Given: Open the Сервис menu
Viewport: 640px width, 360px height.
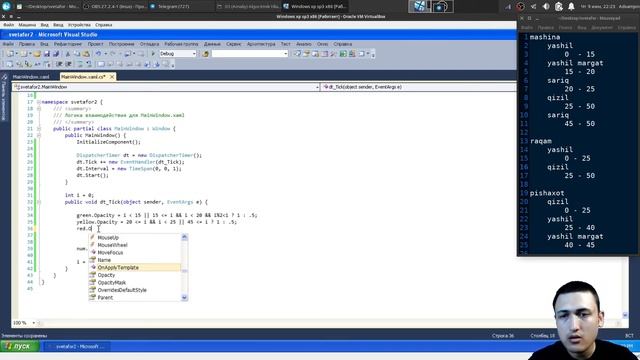Looking at the screenshot, I should coord(233,44).
